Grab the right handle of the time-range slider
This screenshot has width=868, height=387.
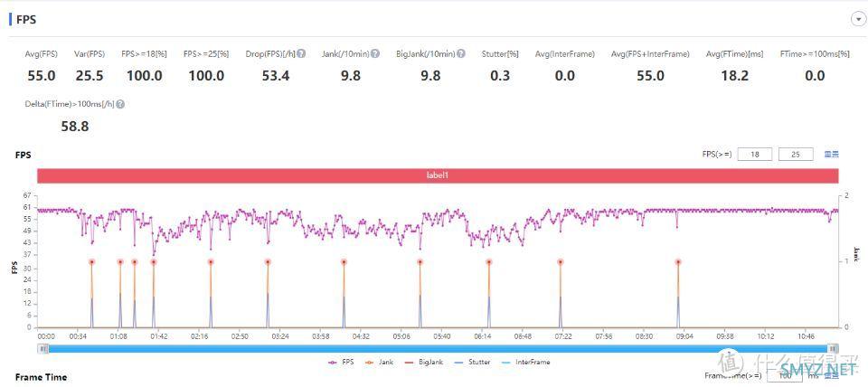coord(833,348)
